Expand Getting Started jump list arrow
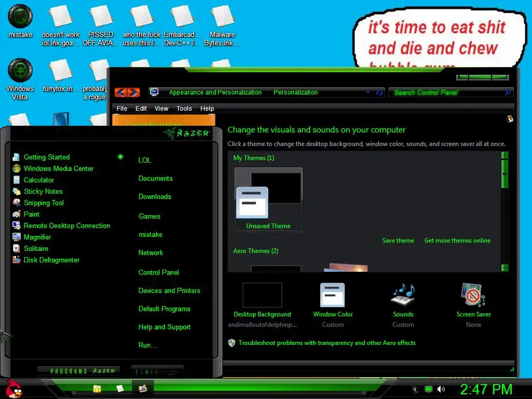Screen dimensions: 532x399 tap(121, 157)
